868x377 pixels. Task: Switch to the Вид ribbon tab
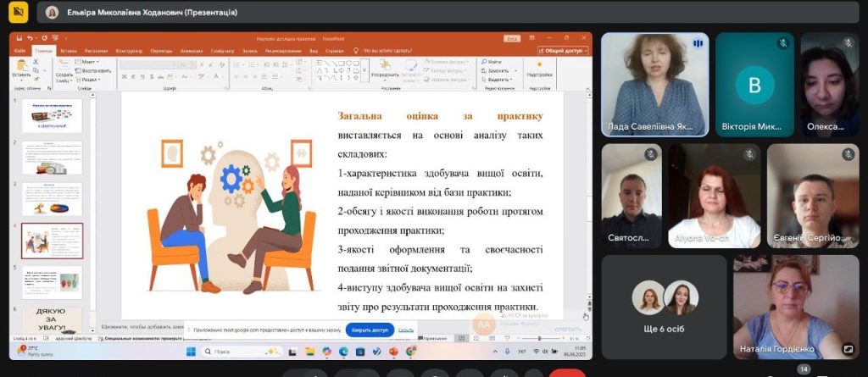coord(314,51)
